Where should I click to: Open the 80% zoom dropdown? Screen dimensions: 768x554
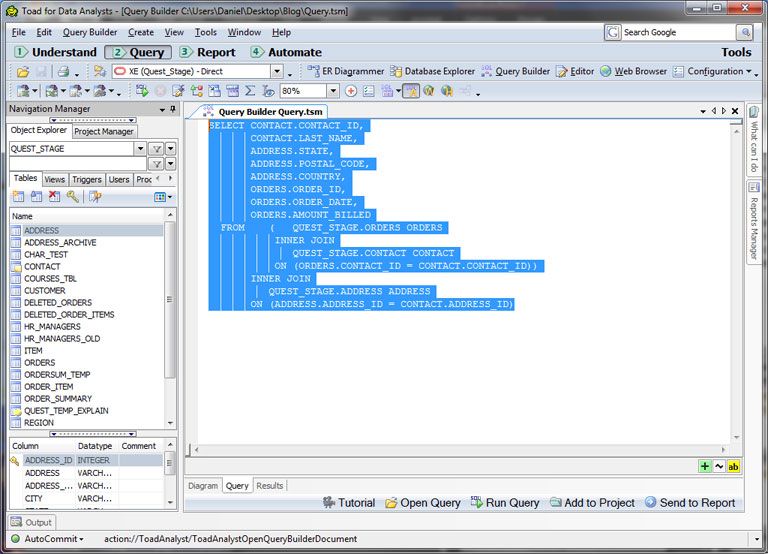333,91
